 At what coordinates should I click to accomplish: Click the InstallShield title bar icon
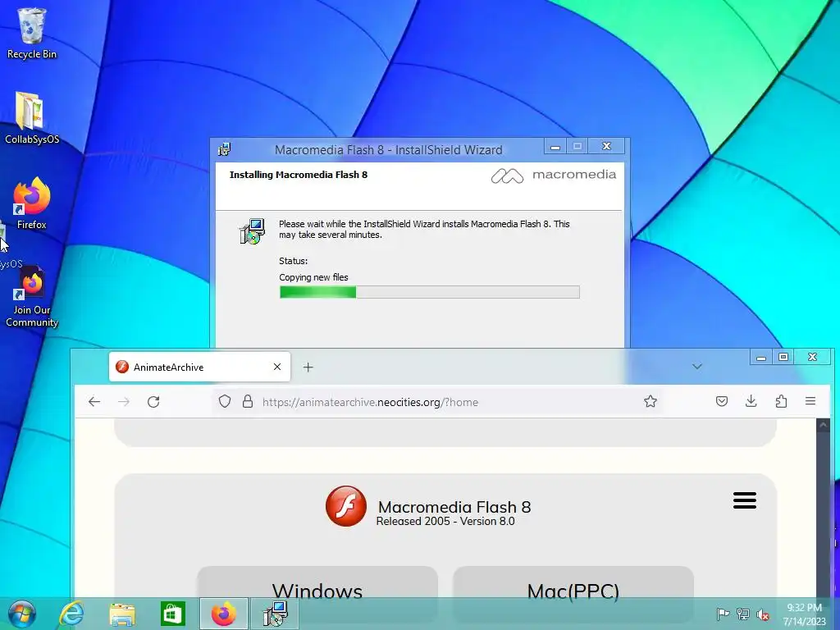225,149
